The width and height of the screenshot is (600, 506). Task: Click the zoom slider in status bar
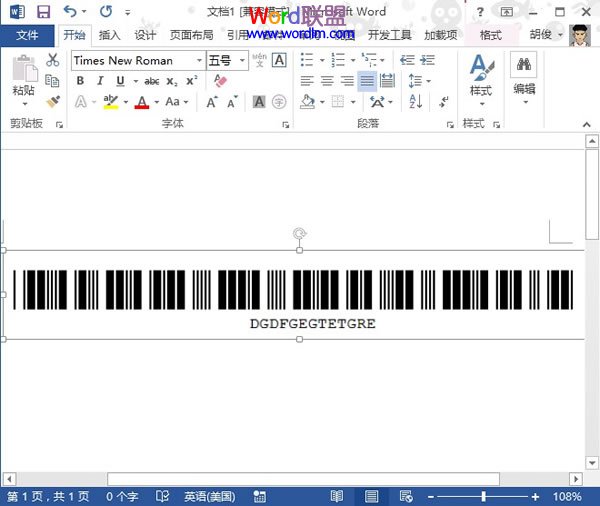484,497
